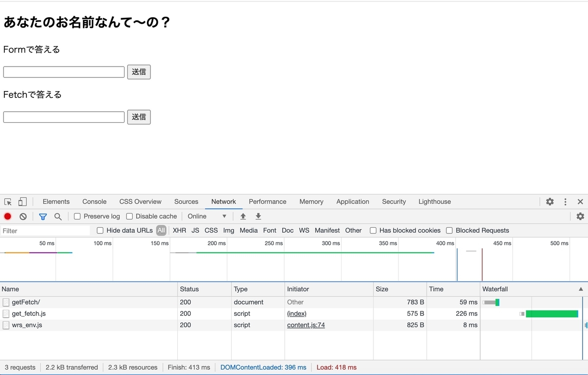Open network search magnifier icon
This screenshot has height=375, width=588.
pos(58,216)
